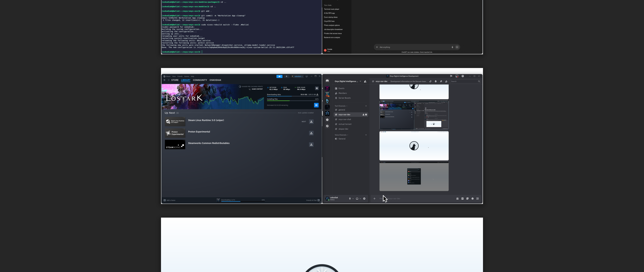The height and width of the screenshot is (272, 644).
Task: Open the oskodiak account dropdown in Steam
Action: (x=298, y=76)
